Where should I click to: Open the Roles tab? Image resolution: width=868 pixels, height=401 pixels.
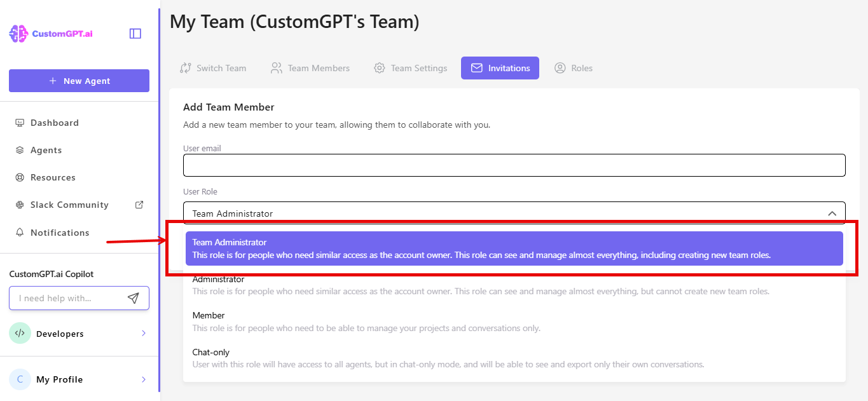pos(573,68)
